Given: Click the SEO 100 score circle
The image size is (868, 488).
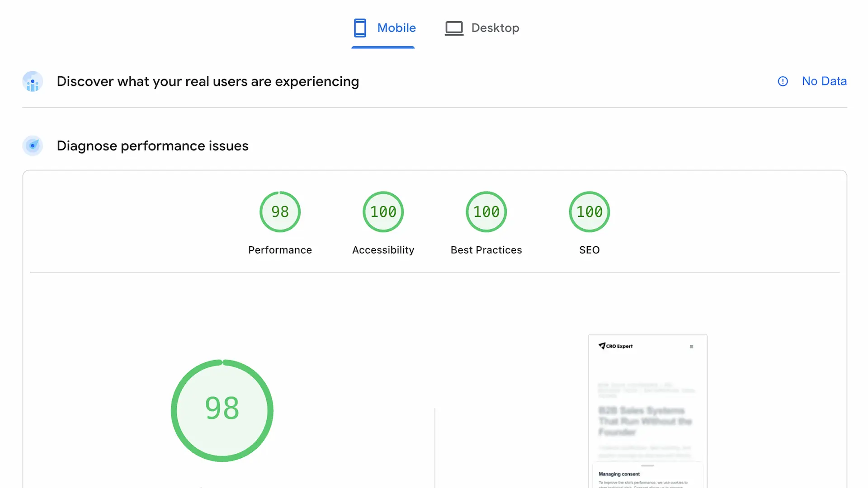Looking at the screenshot, I should [589, 211].
